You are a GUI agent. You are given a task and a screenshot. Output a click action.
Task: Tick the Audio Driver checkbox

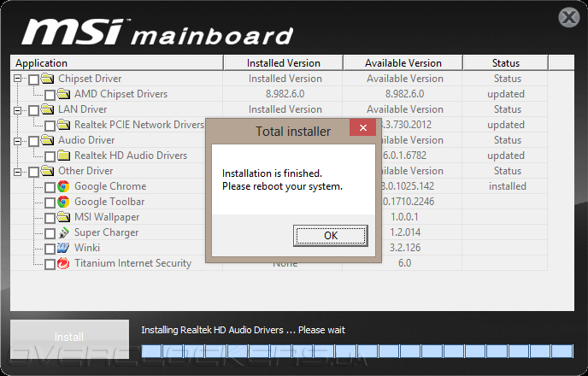33,141
